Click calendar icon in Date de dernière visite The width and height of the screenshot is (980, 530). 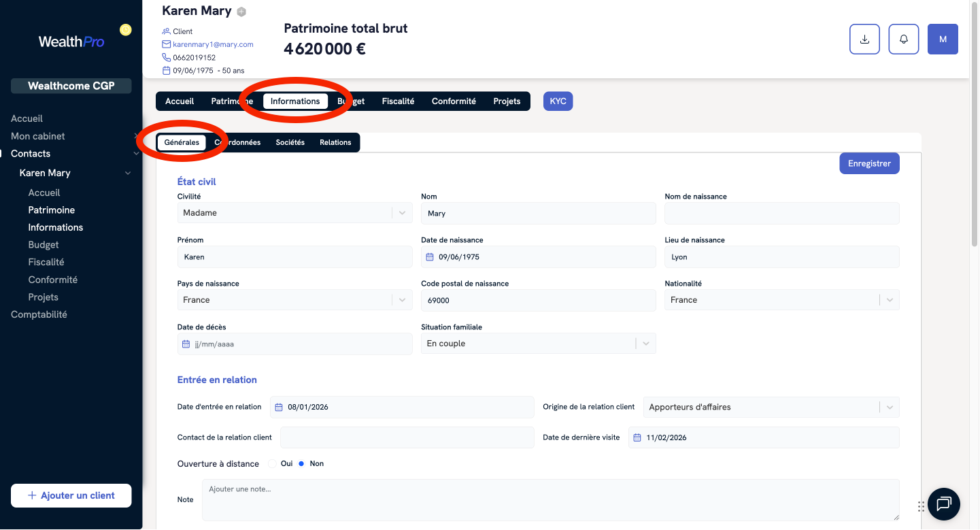tap(637, 437)
